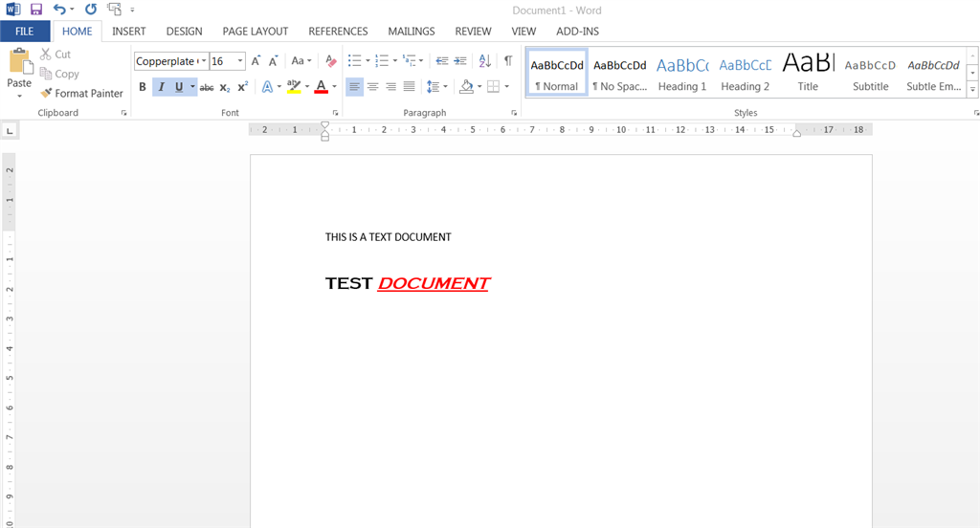
Task: Apply the No Spacing style
Action: point(619,73)
